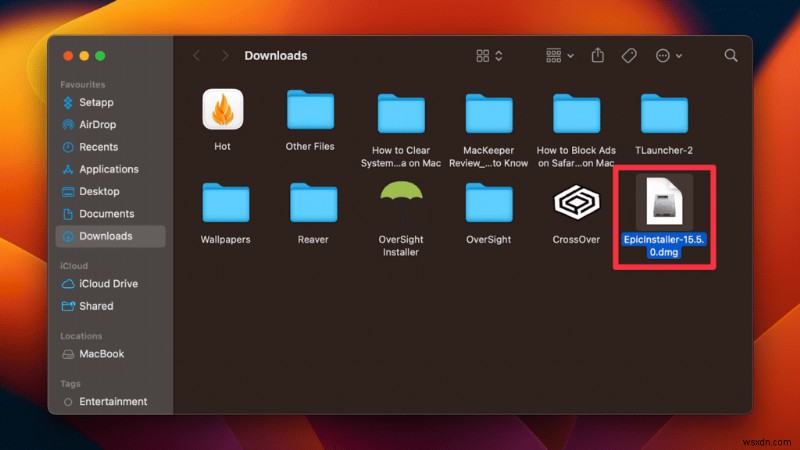Click the "TLauncher-2" name label
This screenshot has width=800, height=450.
pos(664,151)
